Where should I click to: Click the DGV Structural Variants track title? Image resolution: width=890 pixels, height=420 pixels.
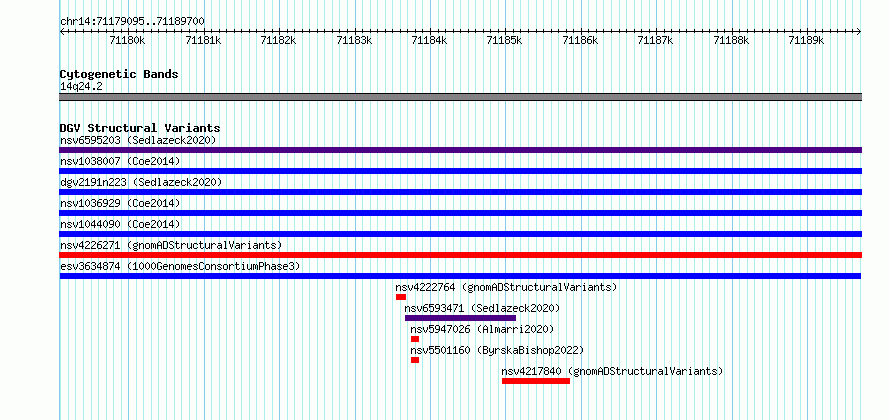(x=140, y=128)
